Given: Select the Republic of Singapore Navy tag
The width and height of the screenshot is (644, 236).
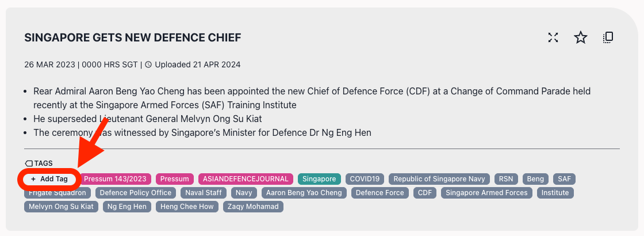Looking at the screenshot, I should click(439, 179).
